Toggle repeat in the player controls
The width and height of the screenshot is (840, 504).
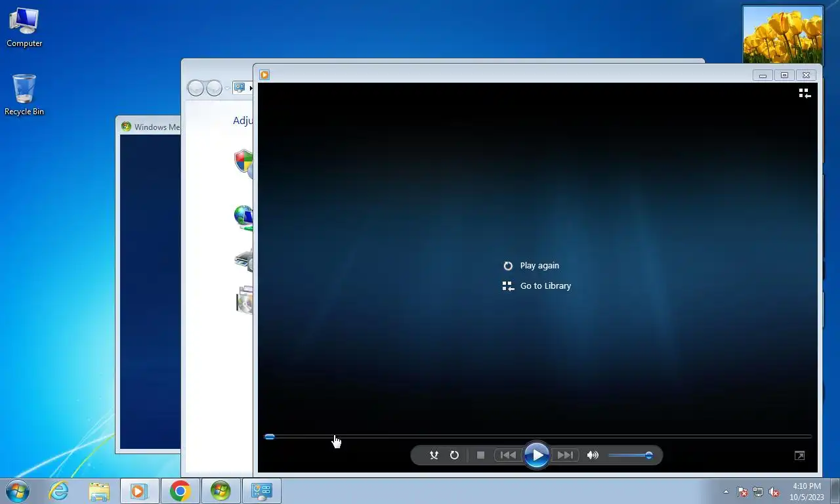(x=454, y=455)
